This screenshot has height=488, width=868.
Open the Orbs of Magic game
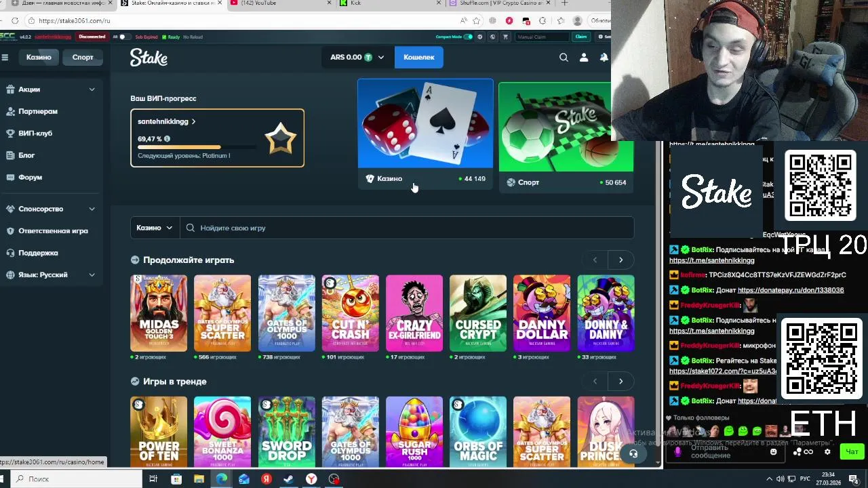(478, 432)
